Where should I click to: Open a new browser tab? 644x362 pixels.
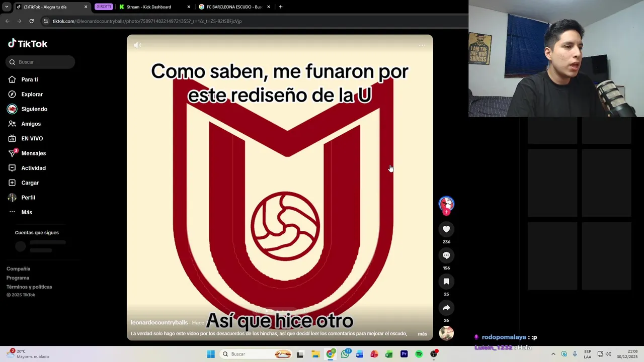[x=280, y=7]
